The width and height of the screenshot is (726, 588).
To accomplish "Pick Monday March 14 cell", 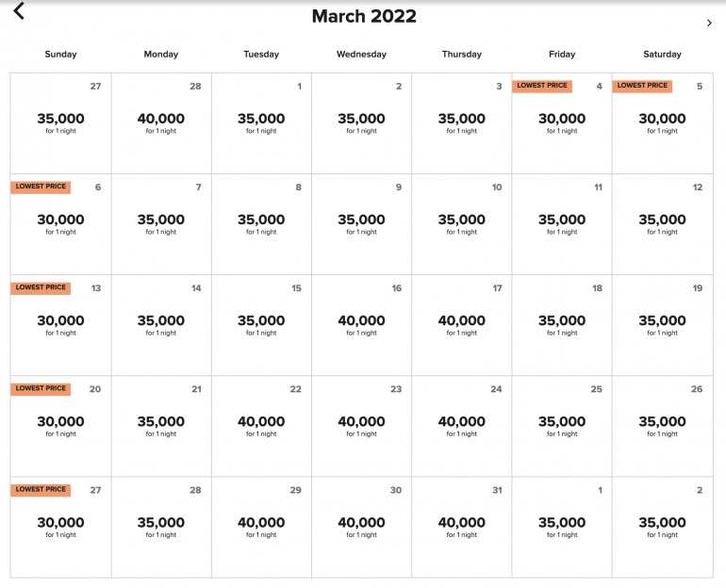I will (161, 325).
